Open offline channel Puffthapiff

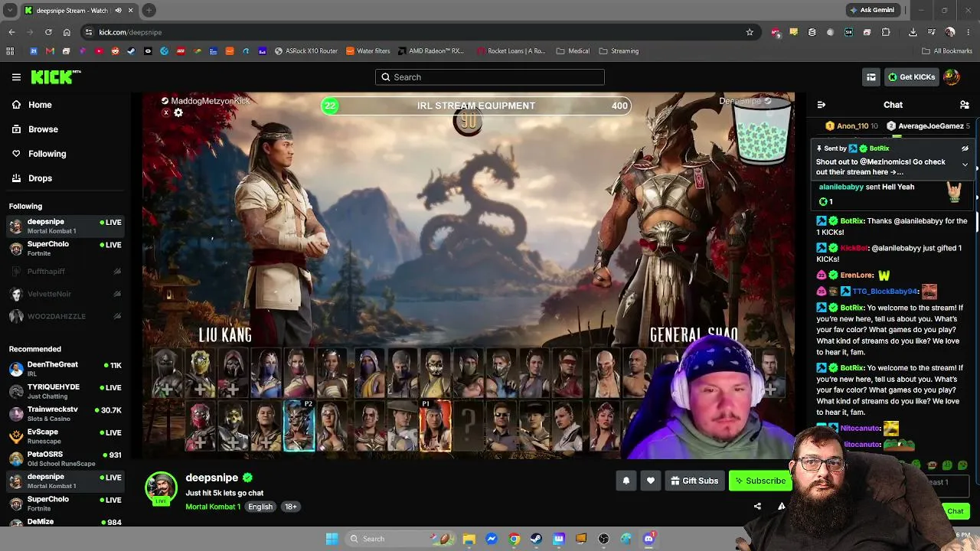click(x=65, y=272)
